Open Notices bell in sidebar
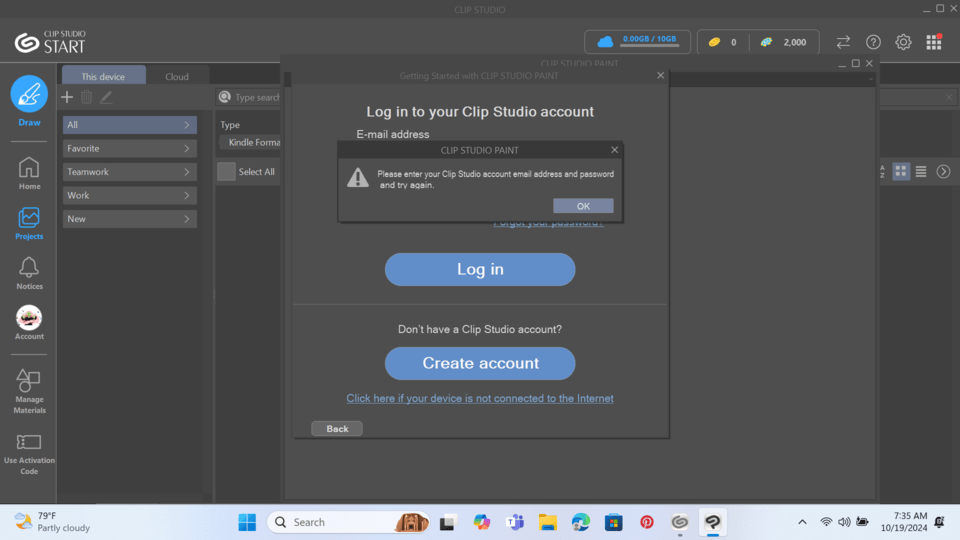960x540 pixels. [x=29, y=274]
